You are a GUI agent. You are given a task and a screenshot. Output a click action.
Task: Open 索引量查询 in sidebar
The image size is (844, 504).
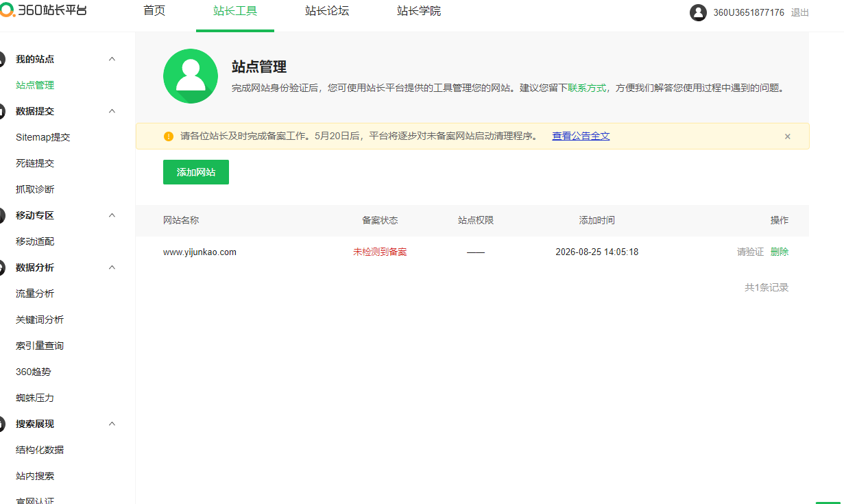40,346
